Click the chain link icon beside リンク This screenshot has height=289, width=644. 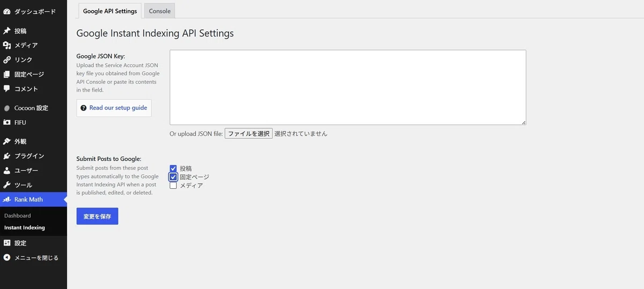click(x=6, y=60)
